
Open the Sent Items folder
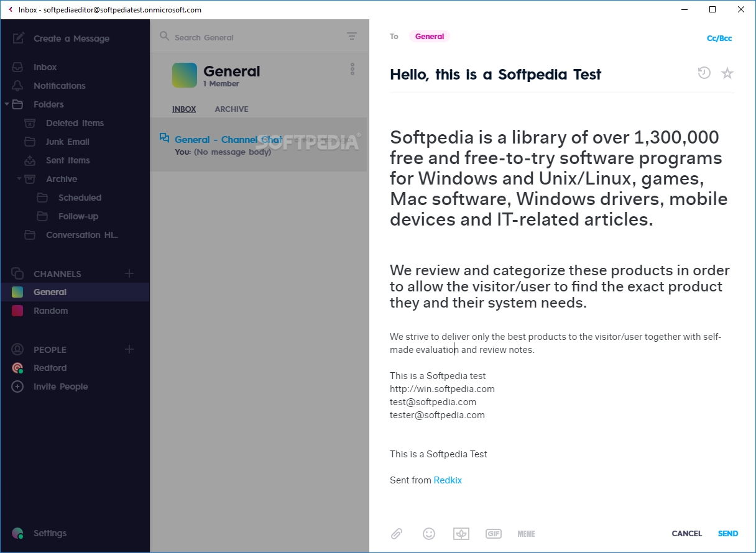pos(68,160)
